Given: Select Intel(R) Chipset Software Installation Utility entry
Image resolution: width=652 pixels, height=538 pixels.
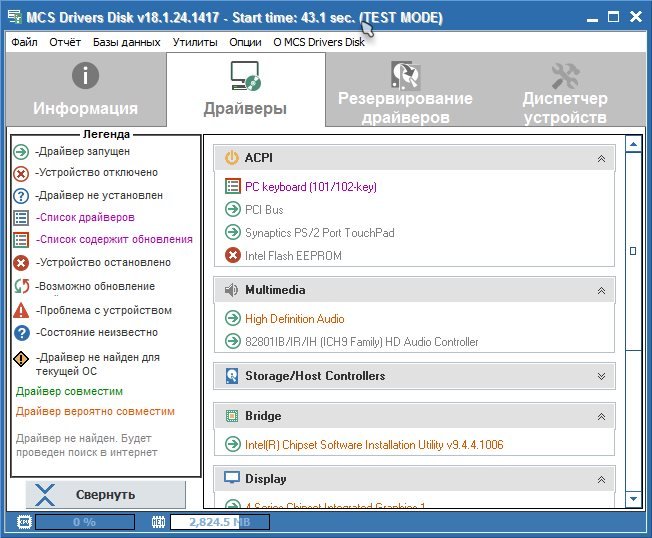Looking at the screenshot, I should point(374,445).
